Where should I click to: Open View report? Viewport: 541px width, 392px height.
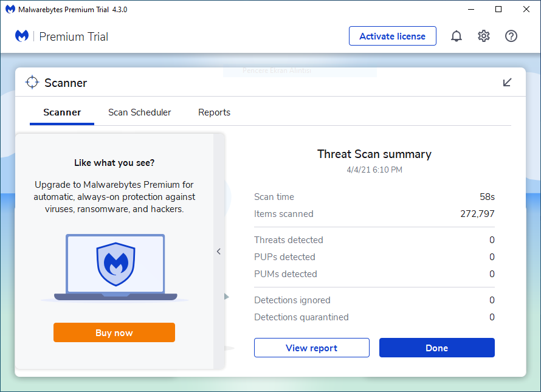pos(311,348)
